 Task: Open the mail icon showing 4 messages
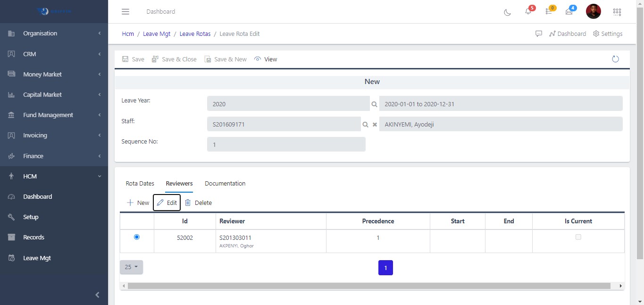(569, 12)
